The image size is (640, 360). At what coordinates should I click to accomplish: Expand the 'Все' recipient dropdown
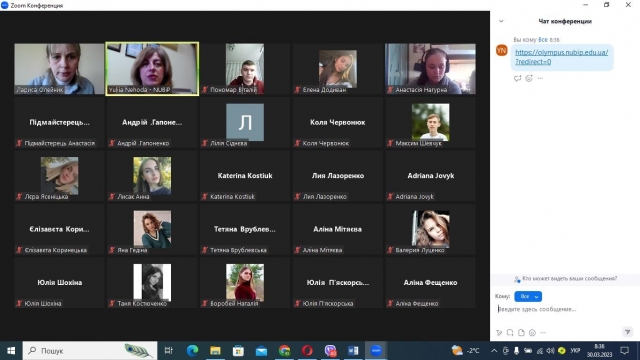tap(528, 296)
